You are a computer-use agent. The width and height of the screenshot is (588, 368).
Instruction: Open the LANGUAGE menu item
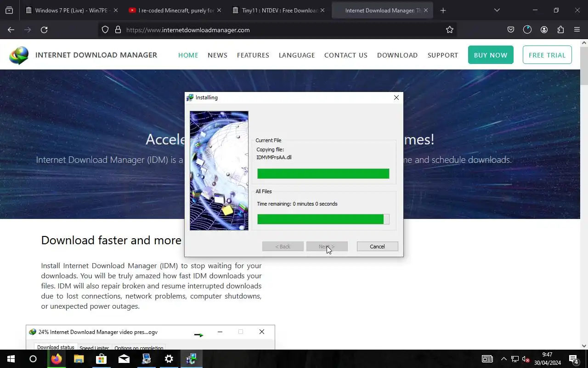pyautogui.click(x=297, y=55)
